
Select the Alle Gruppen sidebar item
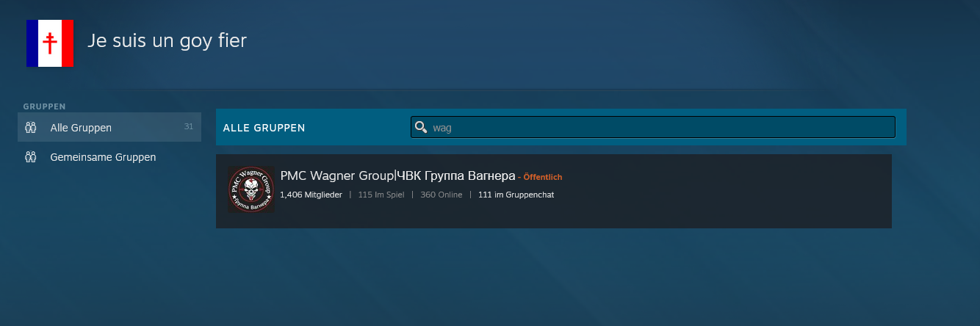pyautogui.click(x=81, y=128)
